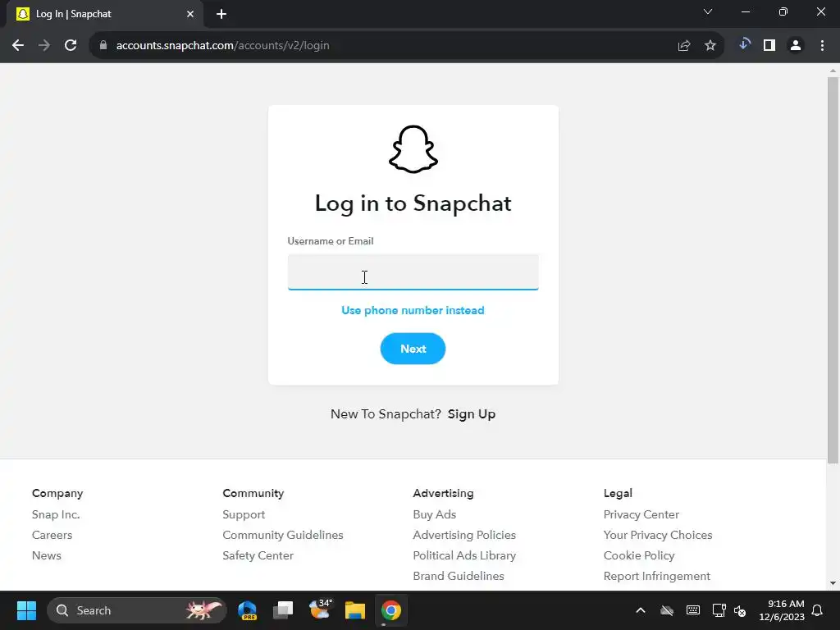The height and width of the screenshot is (630, 840).
Task: Open Advertising Policies link
Action: pos(464,535)
